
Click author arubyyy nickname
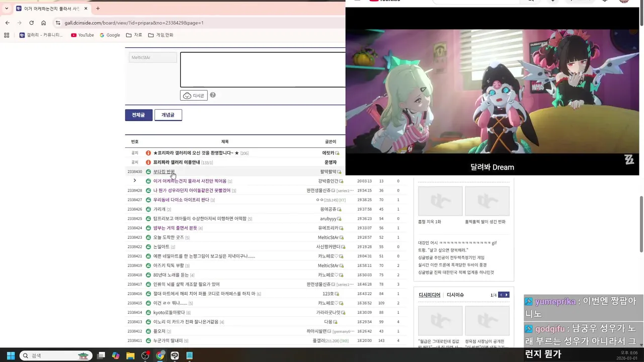(x=328, y=219)
